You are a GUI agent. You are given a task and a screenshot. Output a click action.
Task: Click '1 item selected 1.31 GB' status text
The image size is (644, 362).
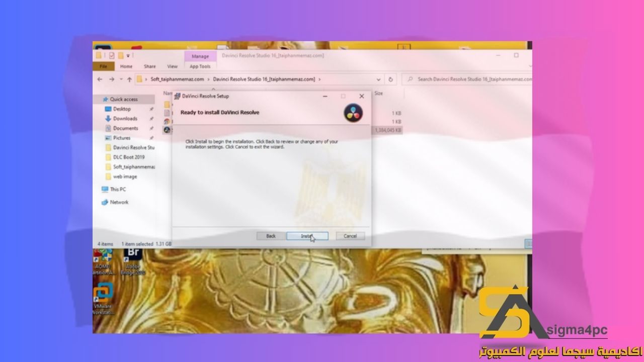[146, 243]
